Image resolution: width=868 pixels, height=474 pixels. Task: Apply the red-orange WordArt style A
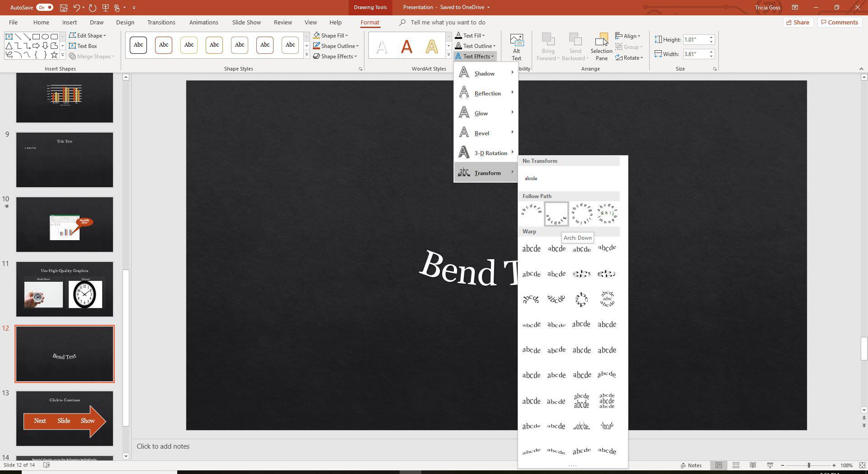click(x=406, y=46)
